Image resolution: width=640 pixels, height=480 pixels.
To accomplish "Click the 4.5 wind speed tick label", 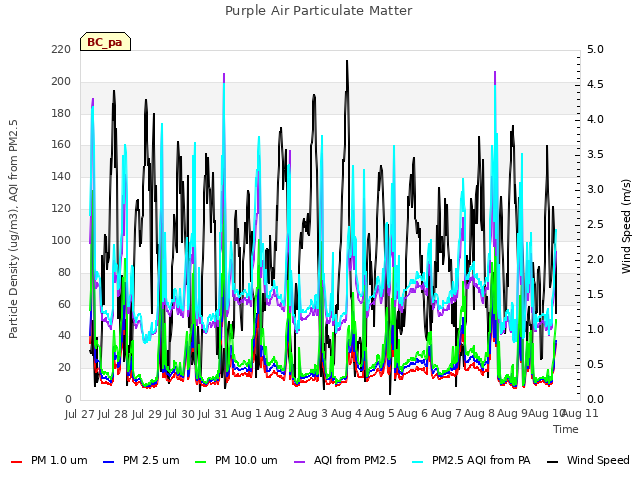I will [x=595, y=84].
